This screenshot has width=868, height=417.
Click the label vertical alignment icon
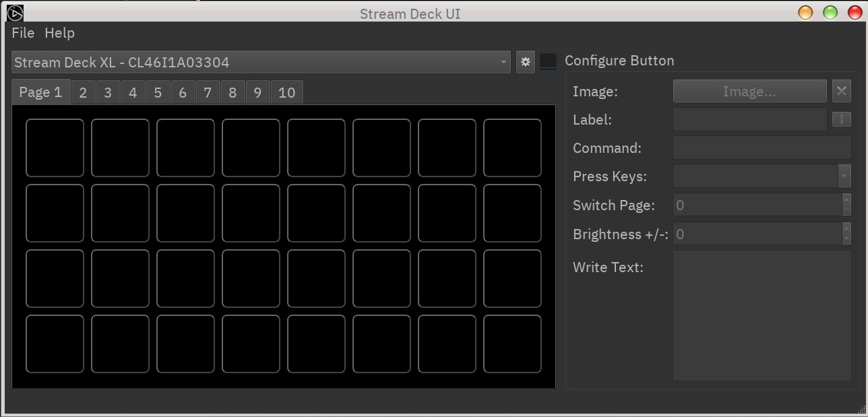click(x=841, y=119)
